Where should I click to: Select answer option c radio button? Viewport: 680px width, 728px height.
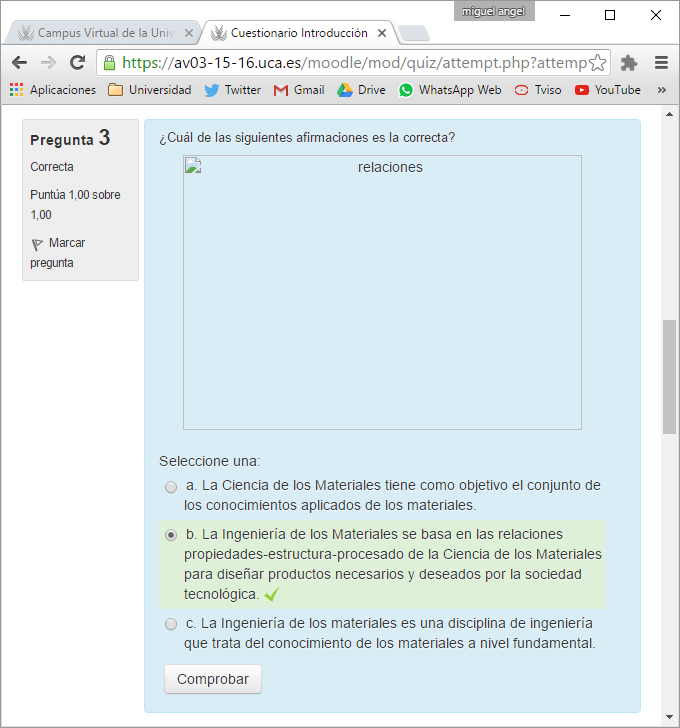coord(171,624)
